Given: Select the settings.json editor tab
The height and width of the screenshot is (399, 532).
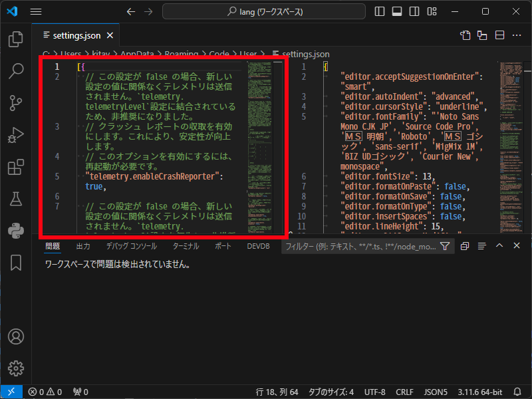Looking at the screenshot, I should 76,35.
